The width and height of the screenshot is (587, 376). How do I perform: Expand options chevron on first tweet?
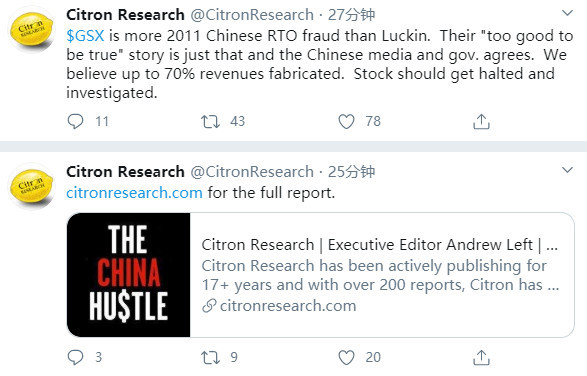568,13
